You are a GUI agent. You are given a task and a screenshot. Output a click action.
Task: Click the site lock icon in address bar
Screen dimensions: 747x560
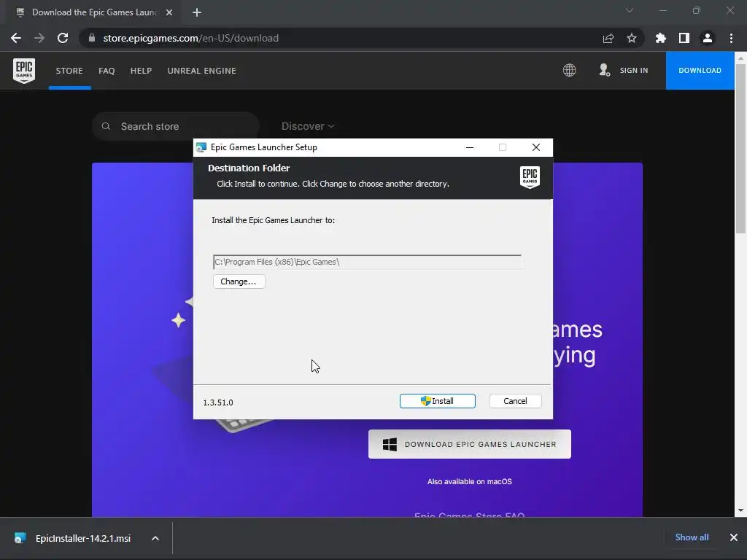pos(91,38)
